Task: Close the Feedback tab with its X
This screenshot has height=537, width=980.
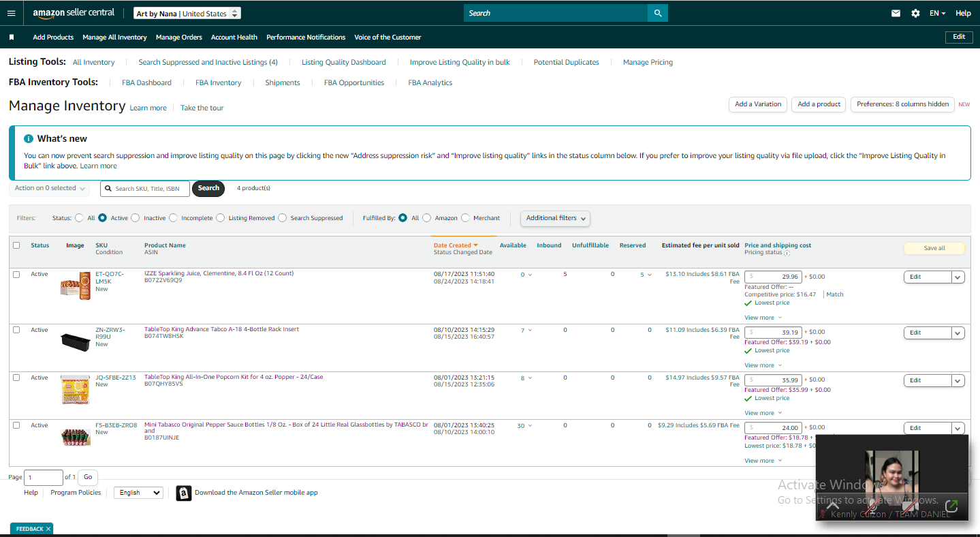Action: point(48,529)
